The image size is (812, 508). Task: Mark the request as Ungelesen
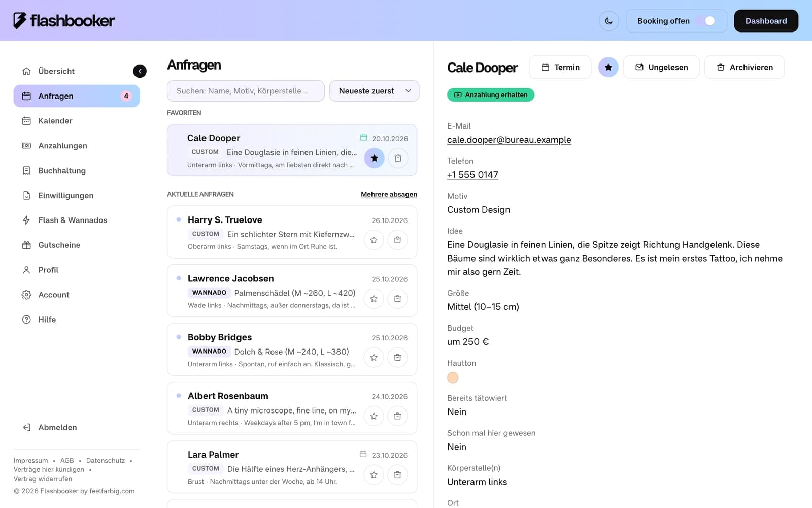[x=661, y=67]
